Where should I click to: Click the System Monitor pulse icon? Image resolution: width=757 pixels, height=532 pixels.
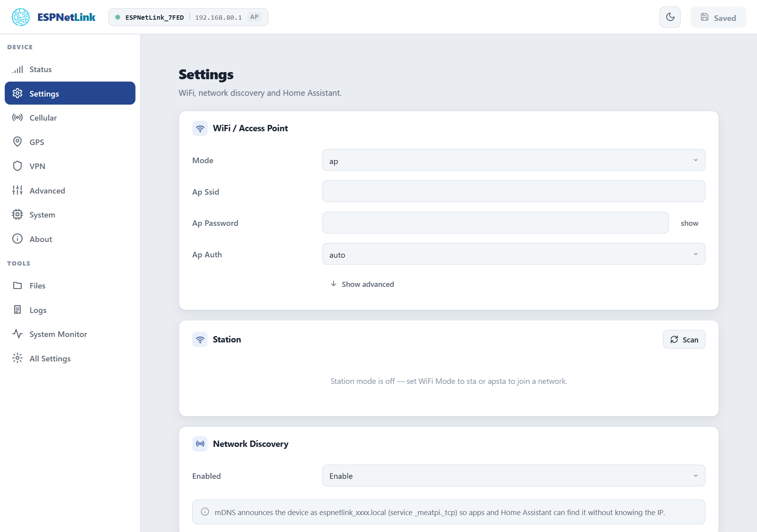click(x=17, y=334)
